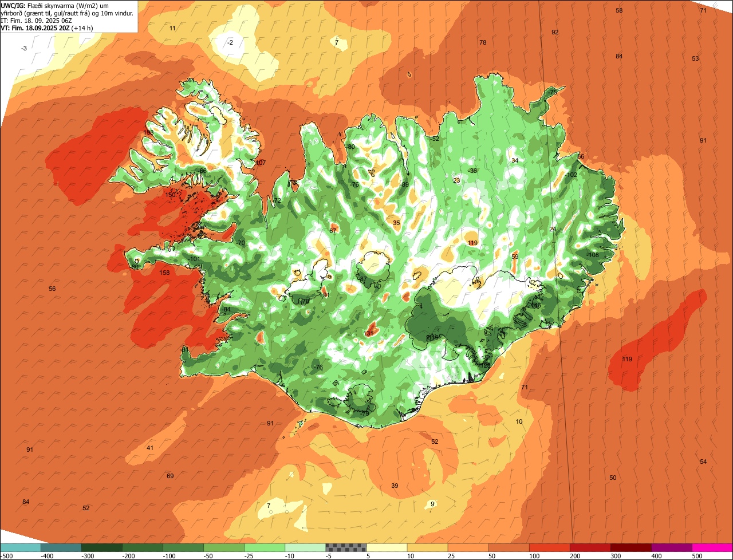Select the flux value 131 on the red patch
Screen dimensions: 733x560
369,333
